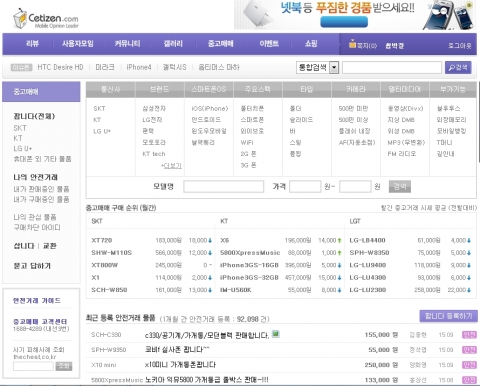Open 휴대폰 외 기타 물품 in sidebar
Image resolution: width=480 pixels, height=386 pixels.
(42, 159)
